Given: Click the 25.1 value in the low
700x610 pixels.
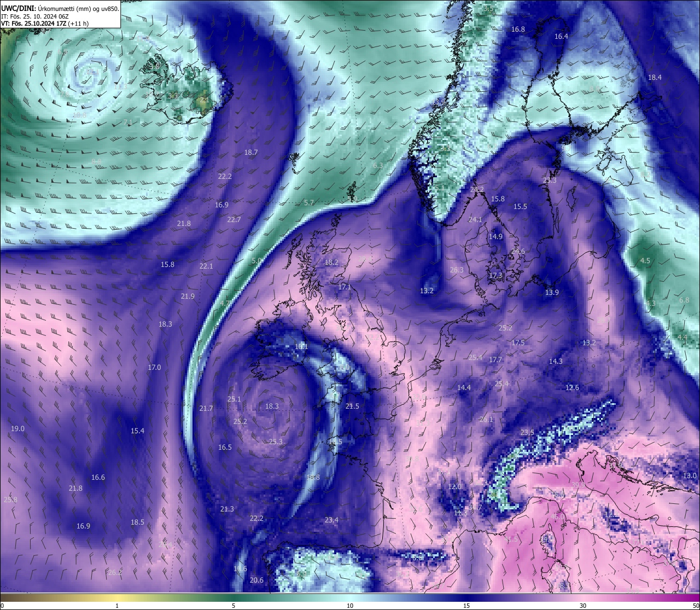Looking at the screenshot, I should 234,399.
